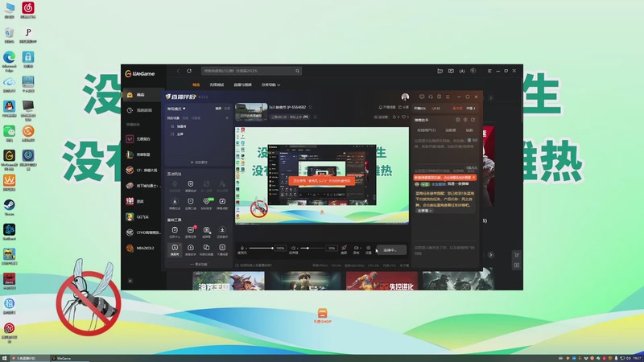
Task: Expand the 分类导航 dropdown in WeGame
Action: click(270, 84)
